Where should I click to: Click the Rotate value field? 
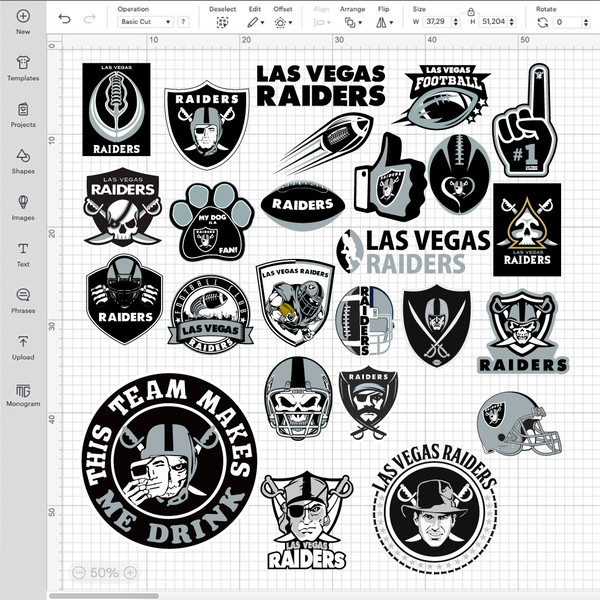click(x=568, y=22)
